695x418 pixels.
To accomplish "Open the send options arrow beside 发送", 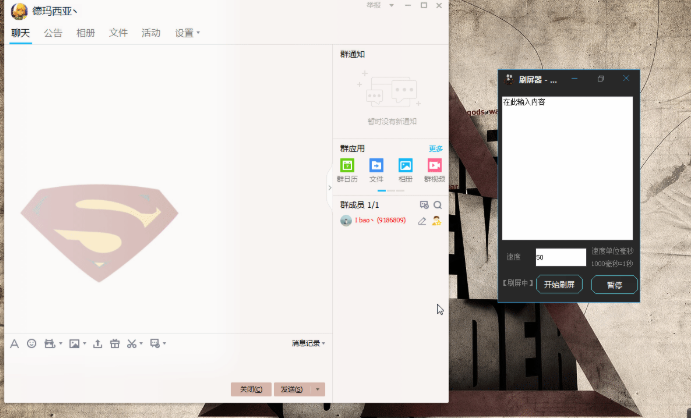I will [x=318, y=389].
